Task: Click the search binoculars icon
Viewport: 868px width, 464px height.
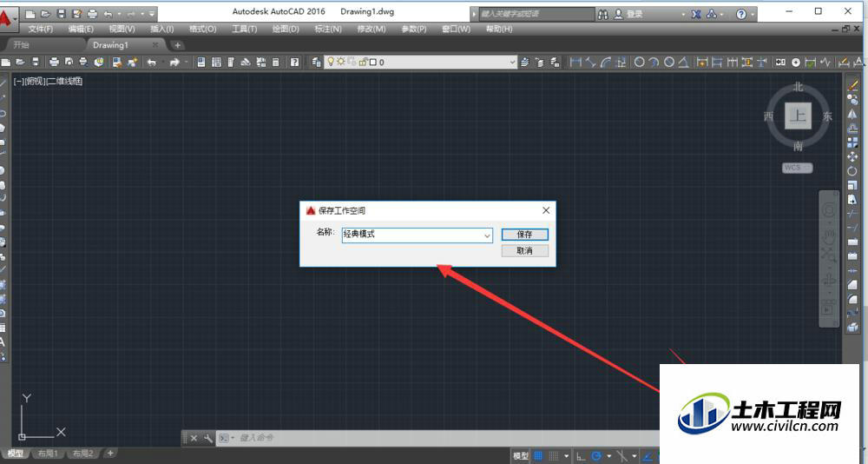Action: pos(603,14)
